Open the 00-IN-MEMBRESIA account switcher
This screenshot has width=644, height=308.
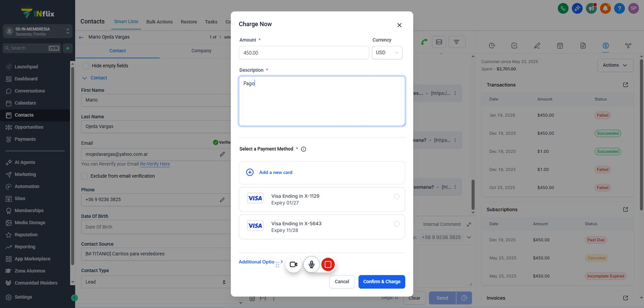click(37, 31)
